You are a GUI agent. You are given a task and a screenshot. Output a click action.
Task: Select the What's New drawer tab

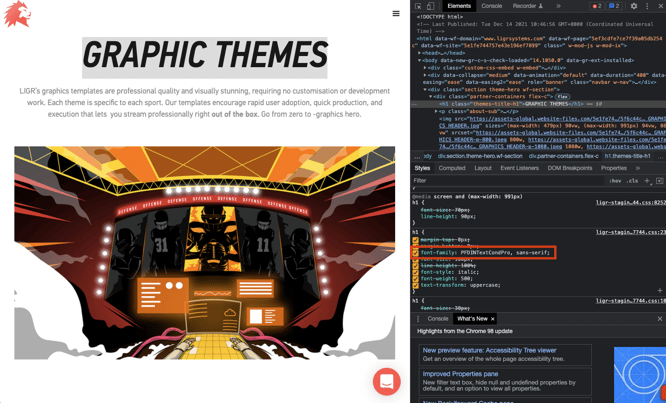(x=472, y=318)
